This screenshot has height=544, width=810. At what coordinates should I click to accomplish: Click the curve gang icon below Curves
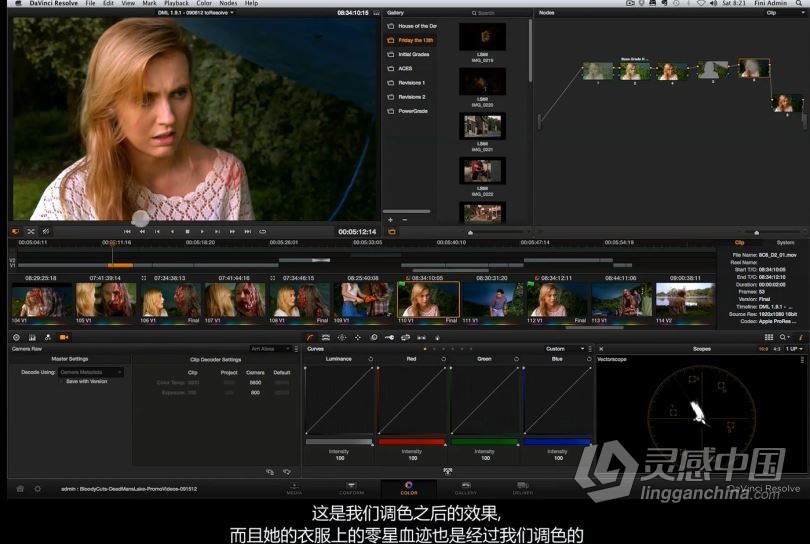pyautogui.click(x=447, y=471)
